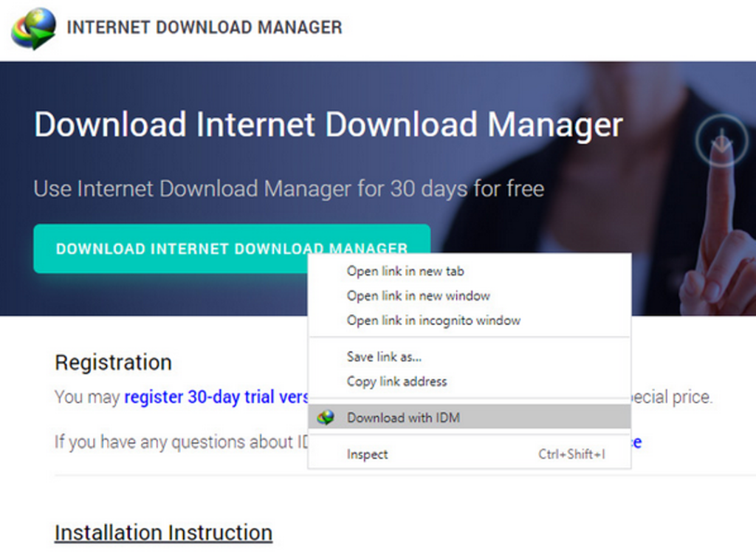The height and width of the screenshot is (559, 756).
Task: Click the IDM icon beside Download with IDM
Action: (326, 417)
